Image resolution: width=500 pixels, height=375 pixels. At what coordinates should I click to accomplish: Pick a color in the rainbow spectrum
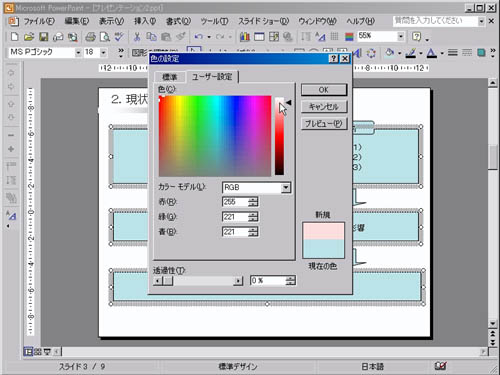pos(215,136)
